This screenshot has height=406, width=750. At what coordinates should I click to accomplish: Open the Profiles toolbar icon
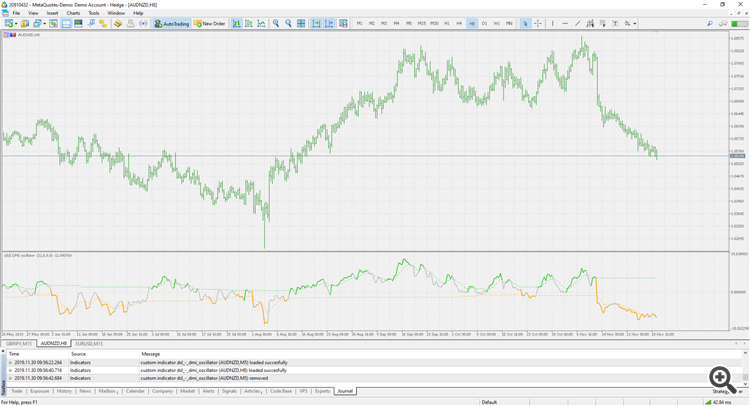[25, 23]
